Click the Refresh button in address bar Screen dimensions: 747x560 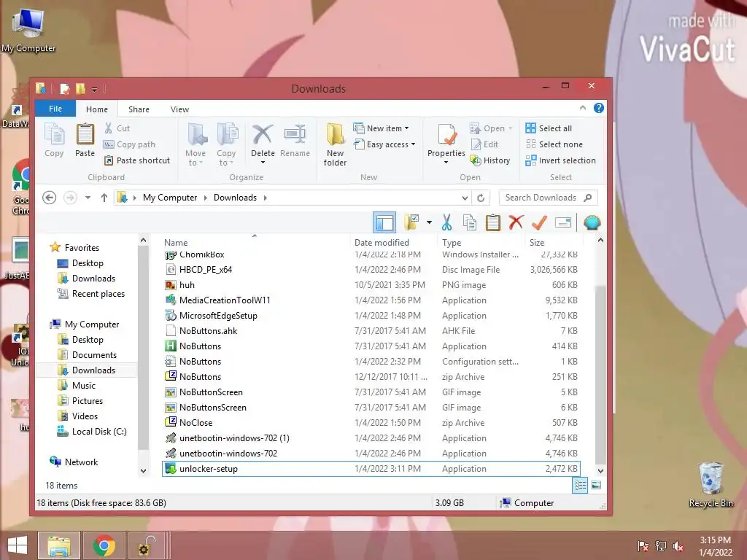pyautogui.click(x=481, y=198)
